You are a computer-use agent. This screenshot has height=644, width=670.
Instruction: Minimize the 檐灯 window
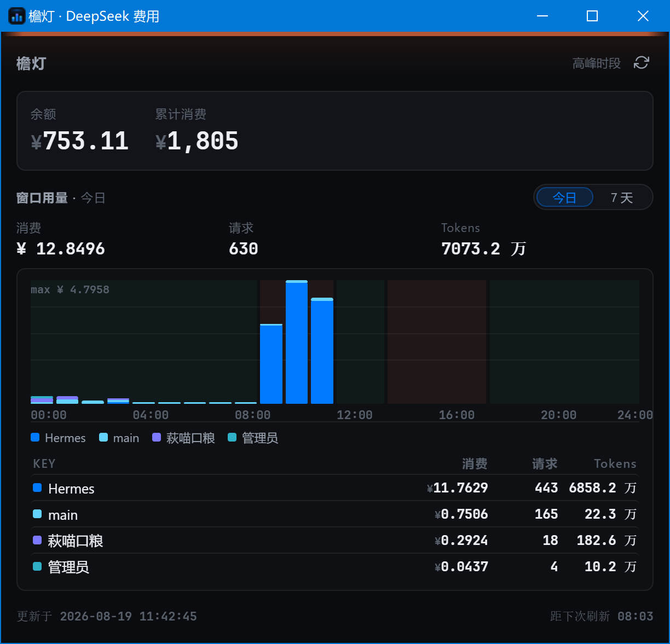point(542,16)
